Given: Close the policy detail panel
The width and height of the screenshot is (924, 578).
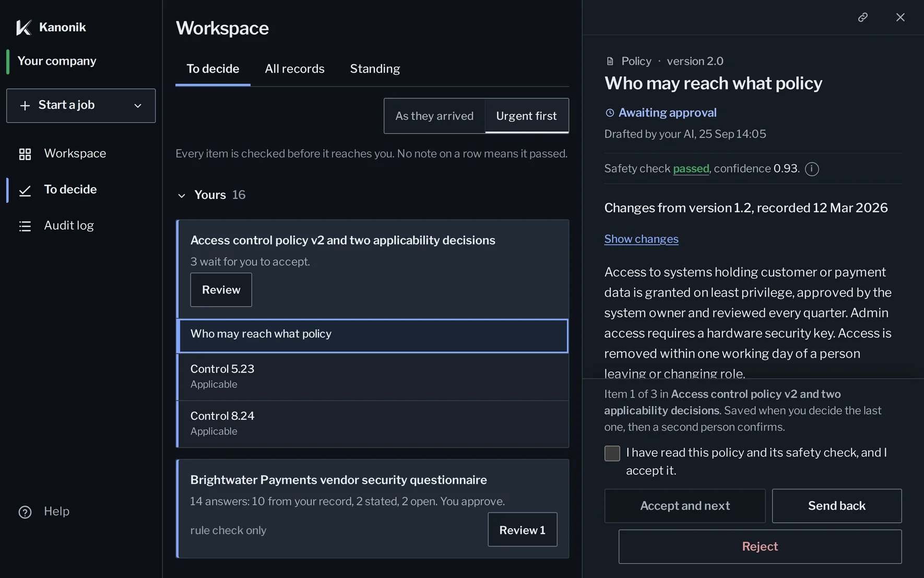Looking at the screenshot, I should click(x=901, y=17).
